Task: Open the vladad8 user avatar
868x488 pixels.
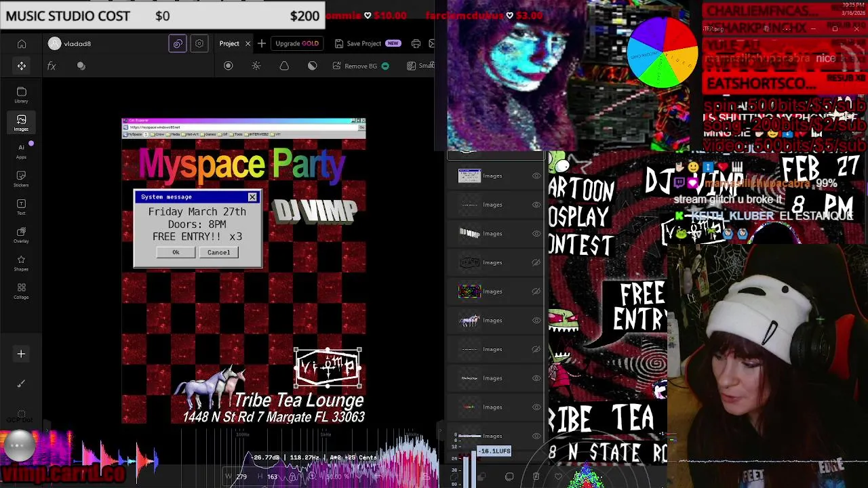Action: 55,43
